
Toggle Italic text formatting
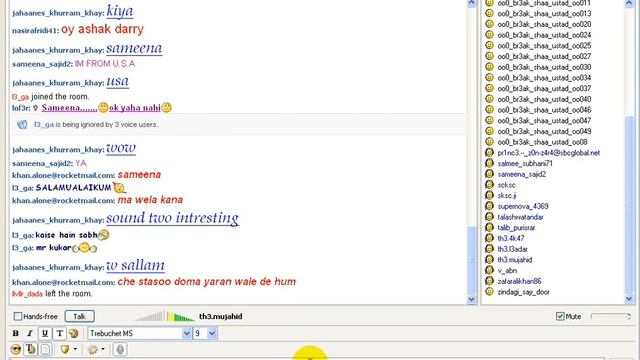coord(30,333)
